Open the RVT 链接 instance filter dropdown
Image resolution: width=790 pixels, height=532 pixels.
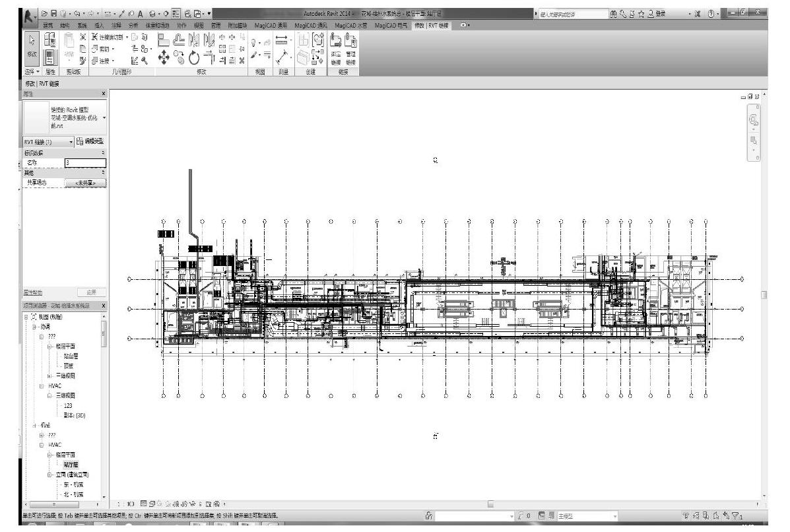pyautogui.click(x=72, y=141)
